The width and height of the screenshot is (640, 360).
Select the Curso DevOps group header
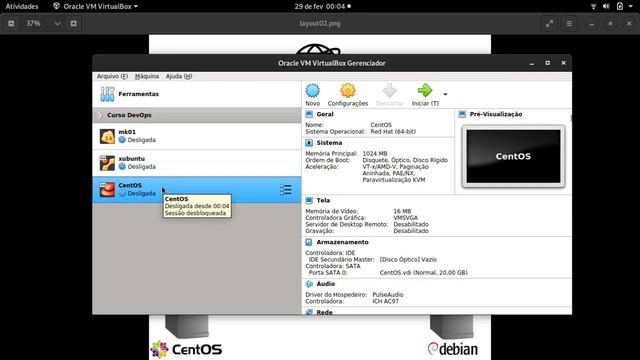coord(197,115)
